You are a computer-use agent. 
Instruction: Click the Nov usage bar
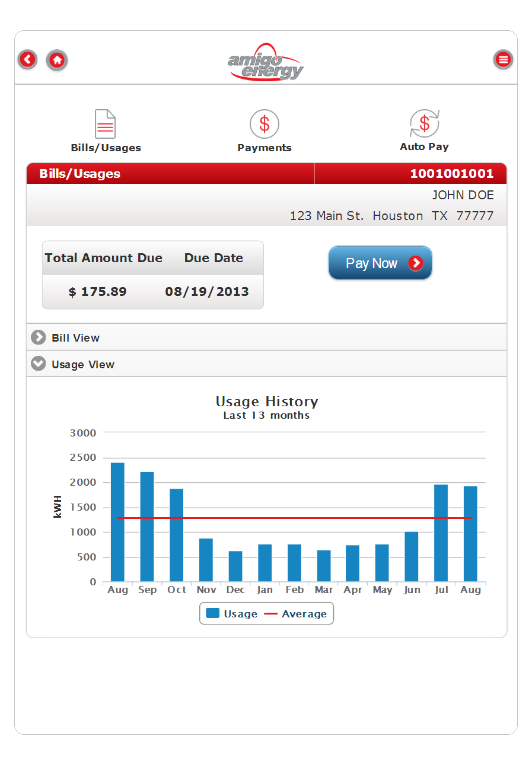206,560
